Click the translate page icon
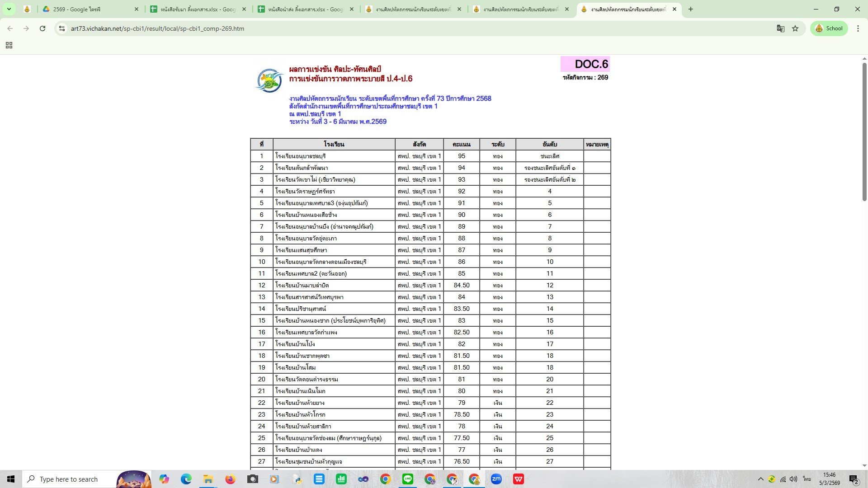 [x=780, y=28]
